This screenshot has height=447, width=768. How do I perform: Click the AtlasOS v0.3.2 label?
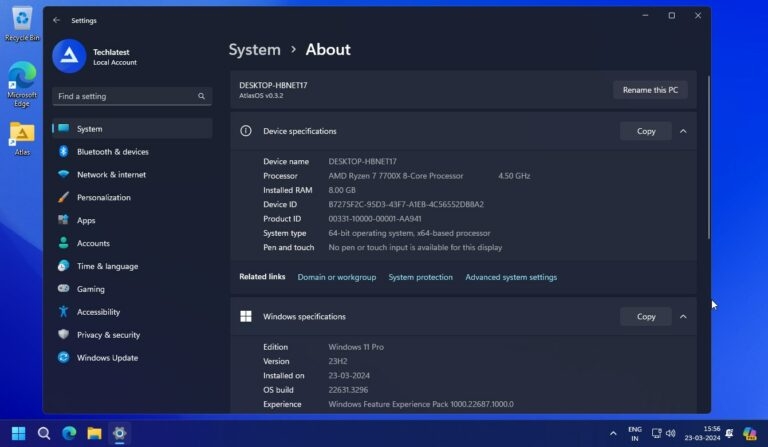tap(261, 95)
